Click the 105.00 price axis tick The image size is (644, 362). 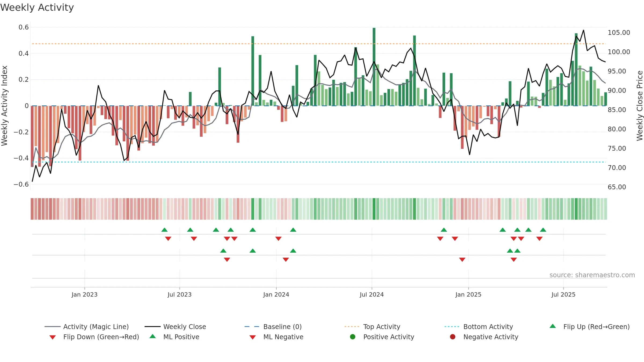619,32
